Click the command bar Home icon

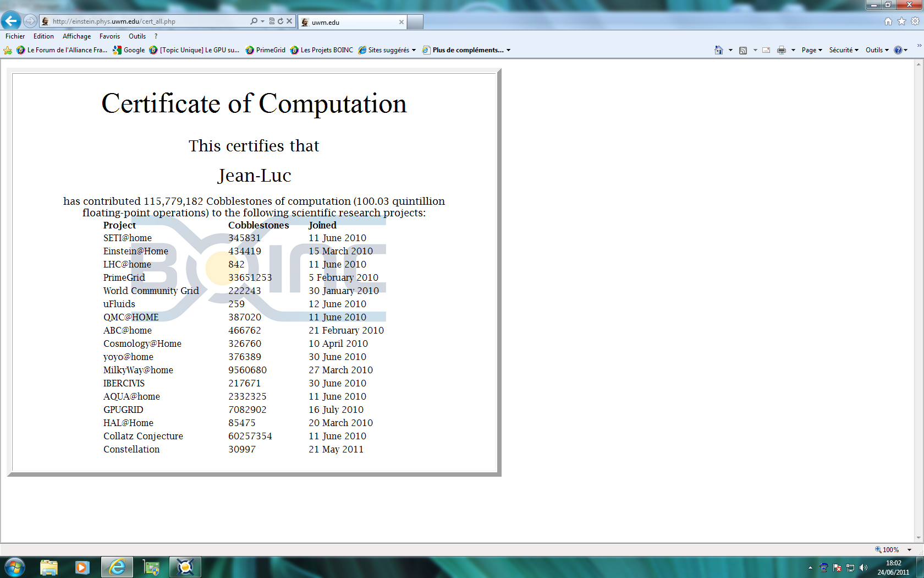click(718, 50)
